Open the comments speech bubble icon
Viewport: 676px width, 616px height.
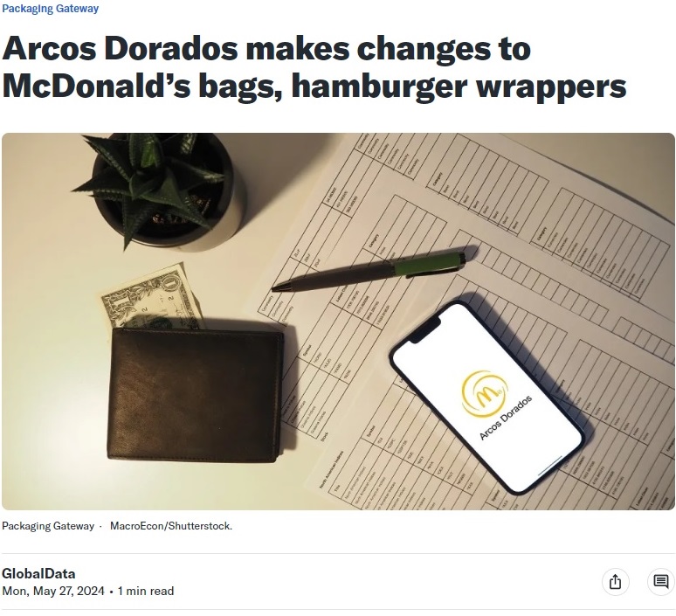click(661, 582)
